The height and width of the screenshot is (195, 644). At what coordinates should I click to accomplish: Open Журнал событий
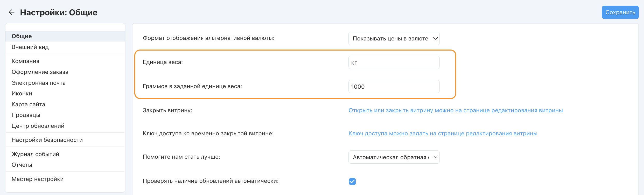coord(35,154)
